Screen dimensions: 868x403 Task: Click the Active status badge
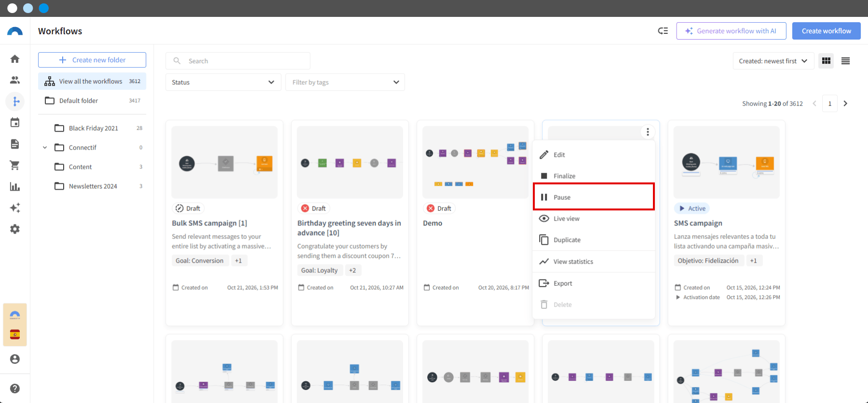point(692,208)
